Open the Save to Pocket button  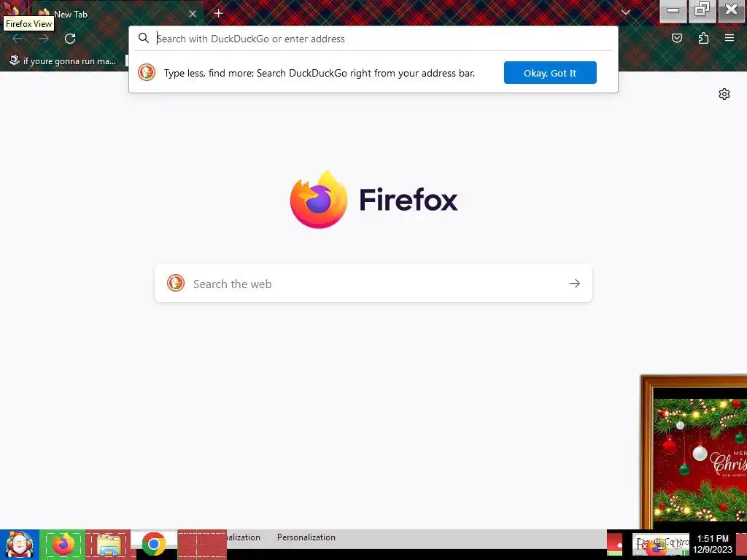pyautogui.click(x=676, y=38)
